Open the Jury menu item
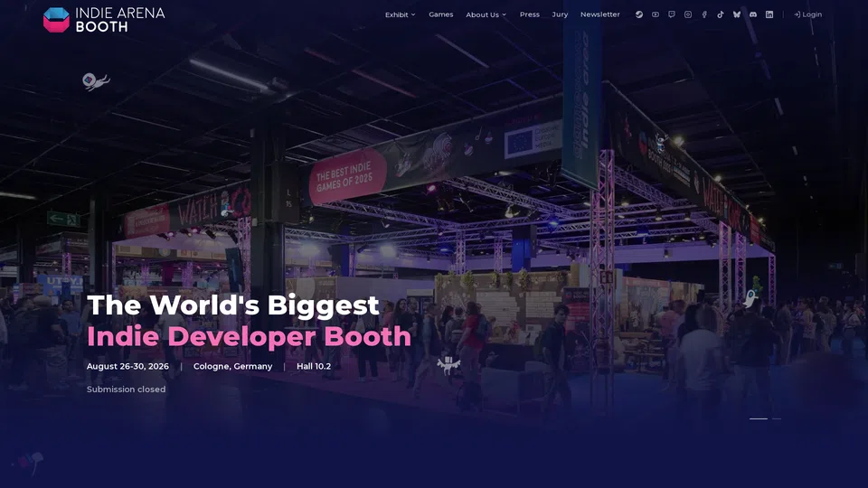The height and width of the screenshot is (488, 868). pyautogui.click(x=560, y=14)
